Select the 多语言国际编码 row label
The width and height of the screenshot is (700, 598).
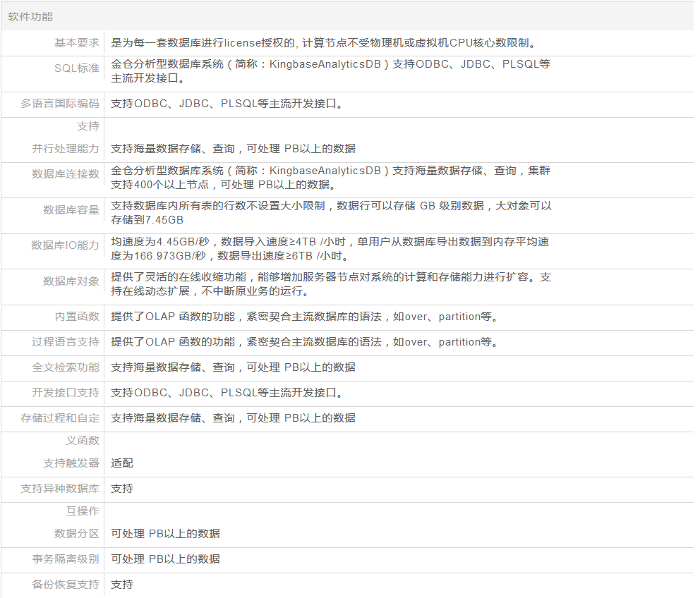(60, 104)
